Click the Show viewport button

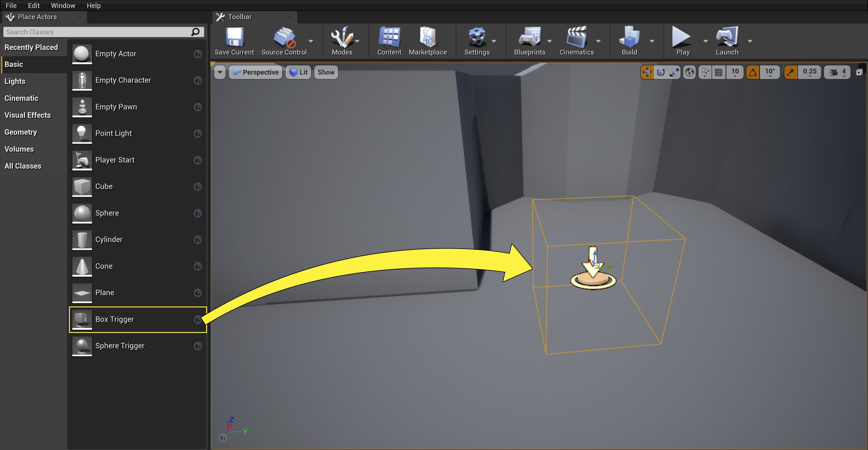[x=326, y=72]
